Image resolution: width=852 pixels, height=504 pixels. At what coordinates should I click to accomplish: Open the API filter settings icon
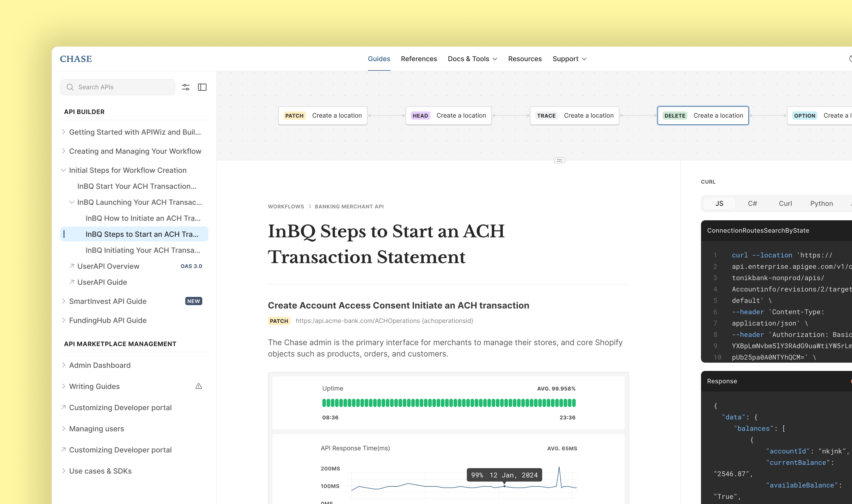point(186,87)
